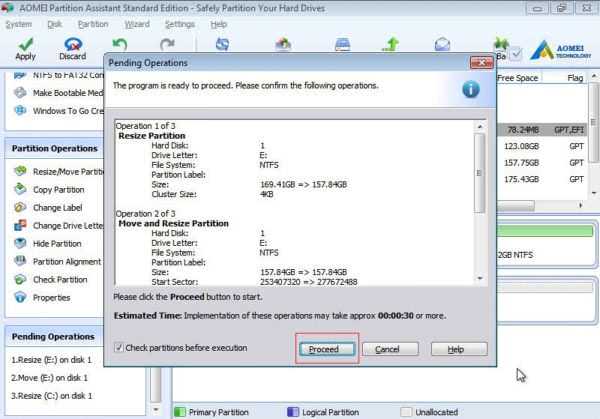Open the Disk menu
The height and width of the screenshot is (419, 600).
point(54,24)
